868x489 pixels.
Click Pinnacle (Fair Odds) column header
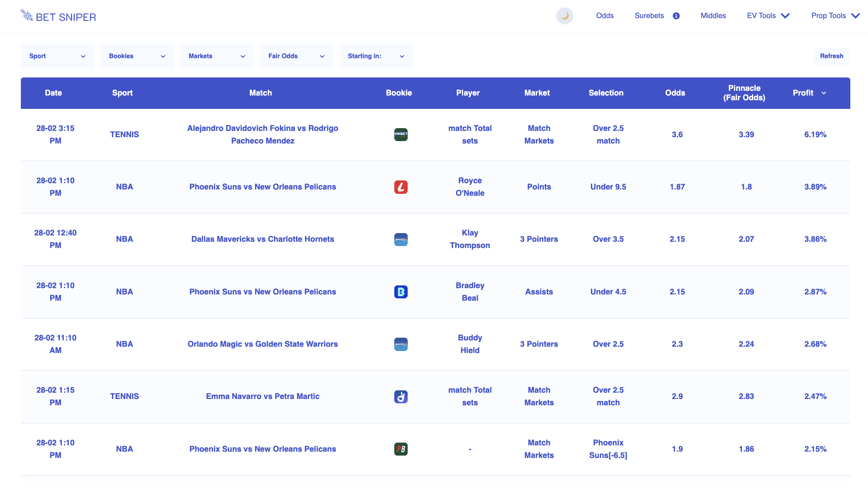[x=744, y=93]
